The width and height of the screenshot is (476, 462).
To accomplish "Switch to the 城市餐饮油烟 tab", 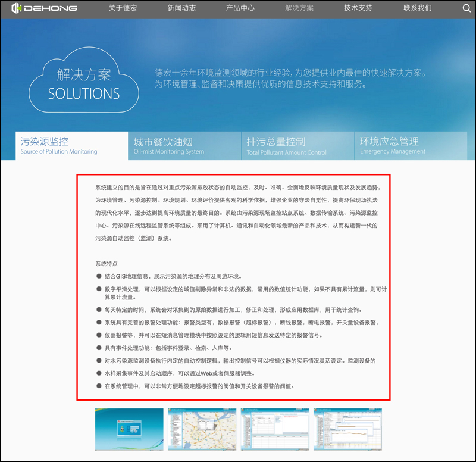I will click(184, 145).
